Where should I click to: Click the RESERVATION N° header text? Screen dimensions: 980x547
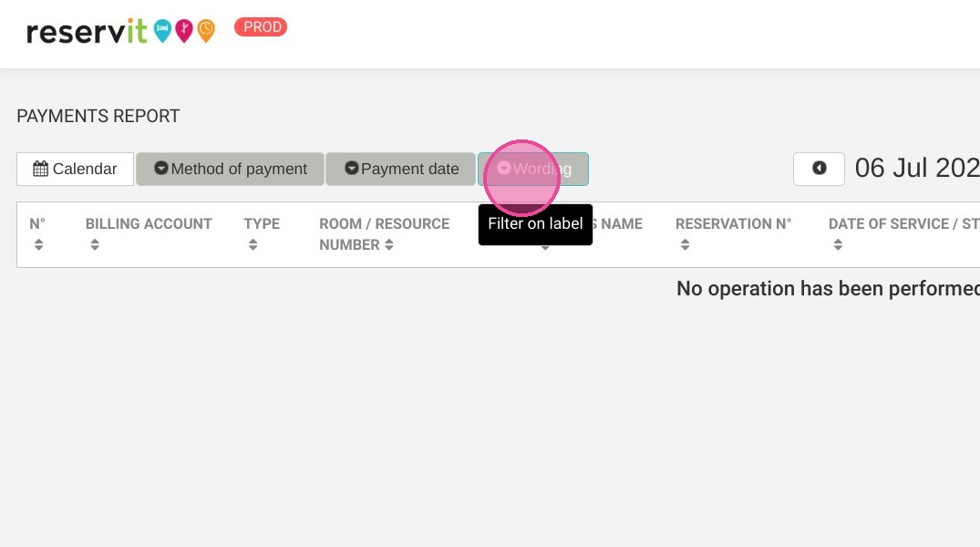pyautogui.click(x=734, y=223)
